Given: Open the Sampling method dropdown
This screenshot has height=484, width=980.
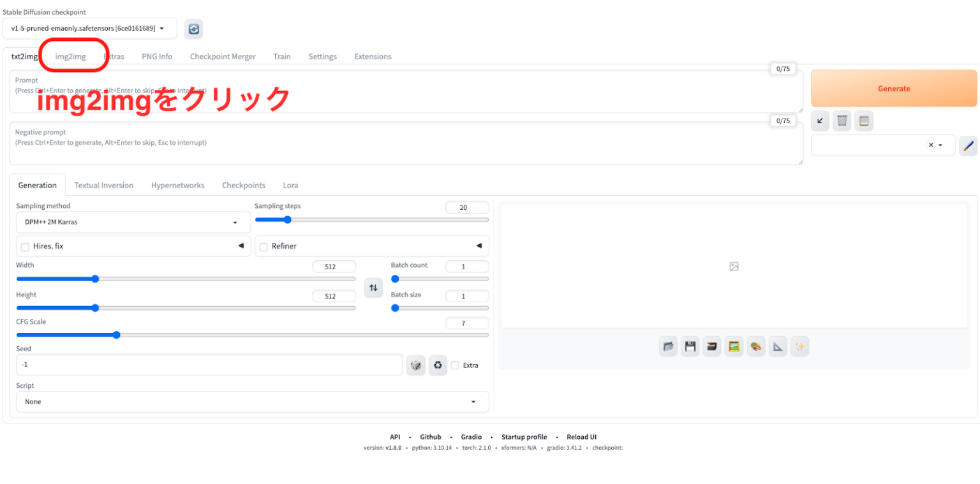Looking at the screenshot, I should click(x=132, y=222).
